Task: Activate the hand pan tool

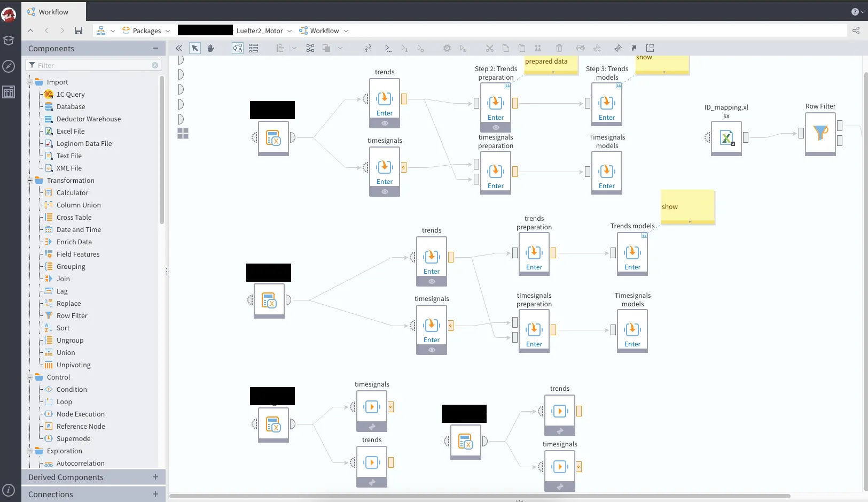Action: 211,48
